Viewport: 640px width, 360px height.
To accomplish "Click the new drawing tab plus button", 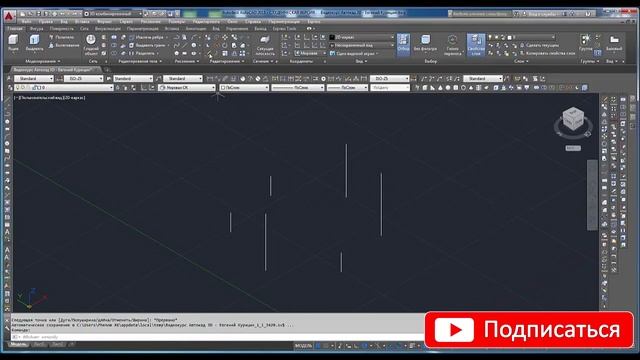I will click(107, 70).
